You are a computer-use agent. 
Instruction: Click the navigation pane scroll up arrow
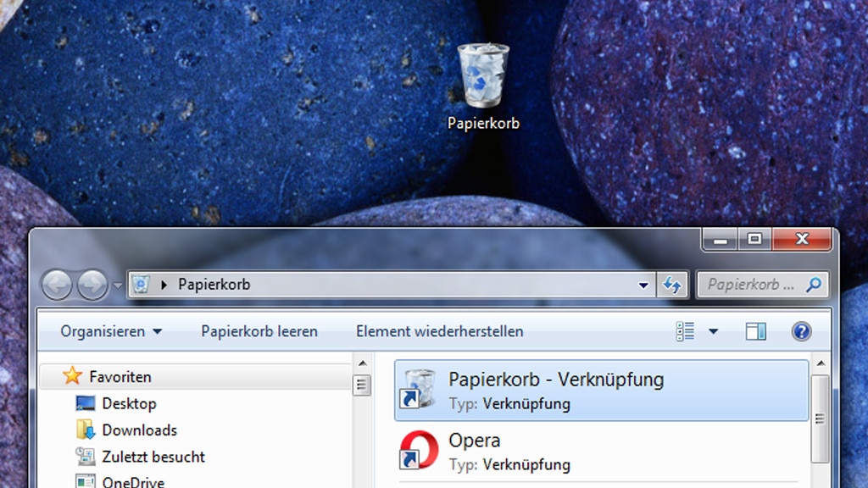pos(362,363)
